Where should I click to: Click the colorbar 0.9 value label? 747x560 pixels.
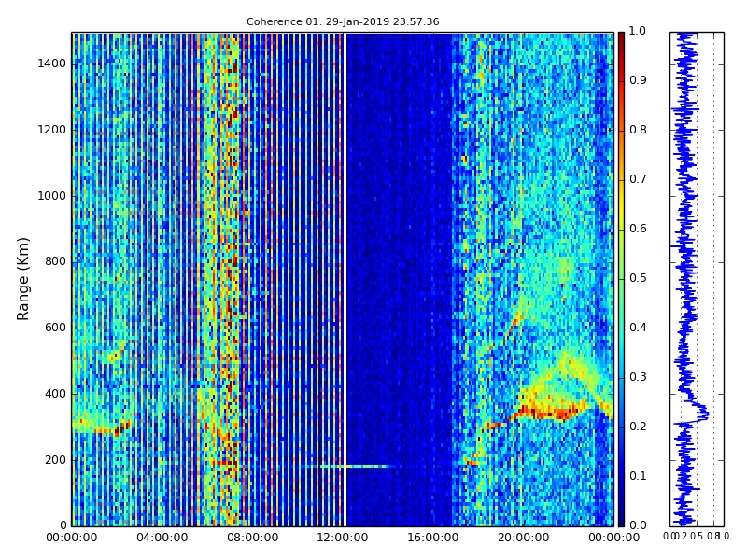638,80
